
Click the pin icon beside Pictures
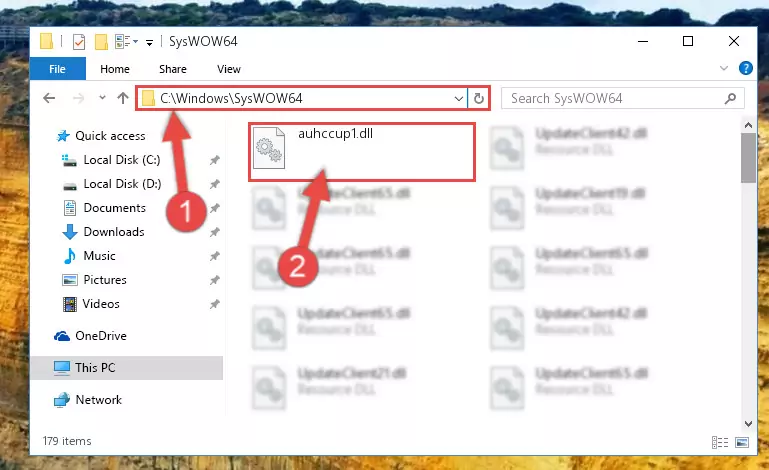coord(214,280)
